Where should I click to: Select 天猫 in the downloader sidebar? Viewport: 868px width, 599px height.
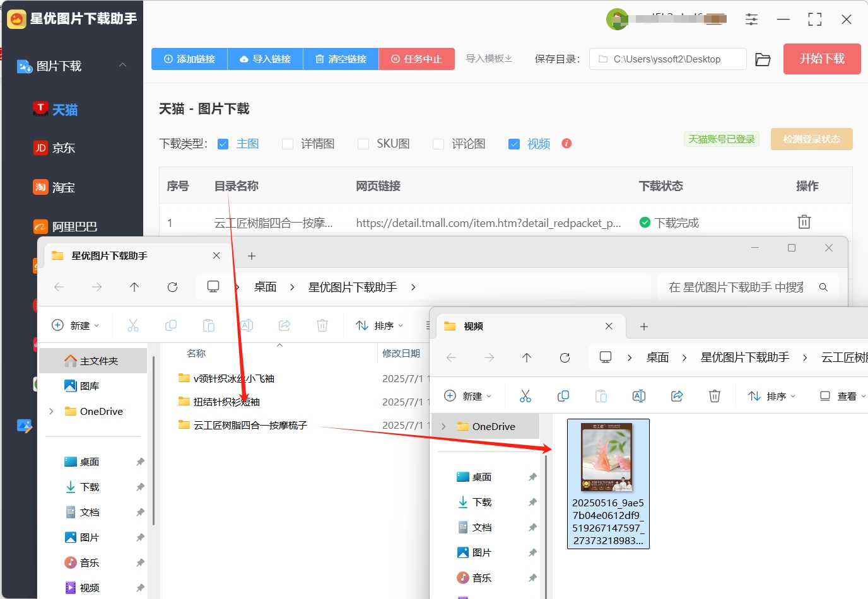point(56,110)
